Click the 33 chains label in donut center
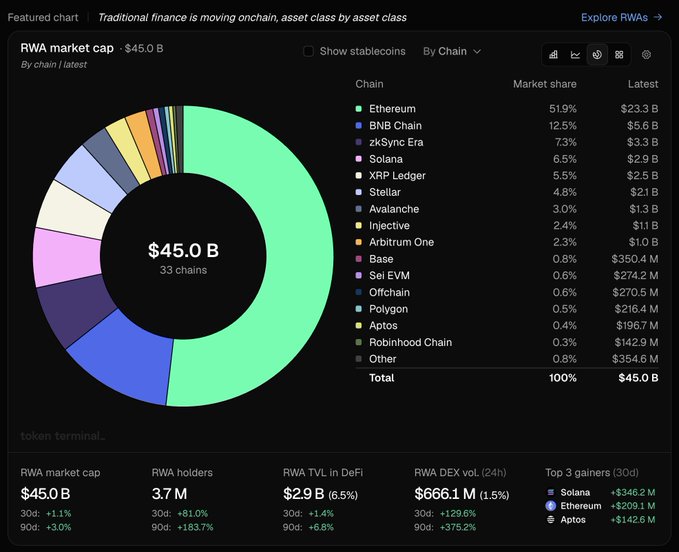Image resolution: width=679 pixels, height=552 pixels. [x=183, y=270]
